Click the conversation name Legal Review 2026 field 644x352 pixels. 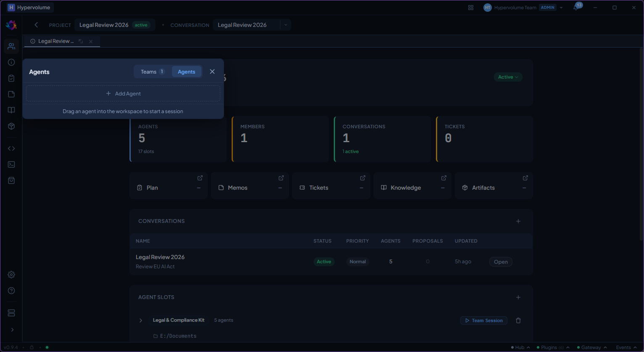pos(246,25)
